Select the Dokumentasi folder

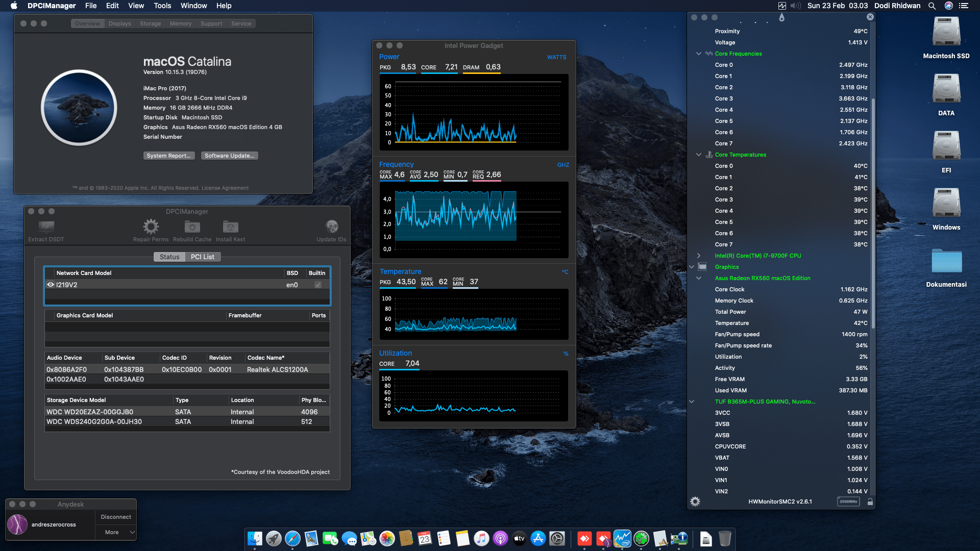tap(946, 261)
